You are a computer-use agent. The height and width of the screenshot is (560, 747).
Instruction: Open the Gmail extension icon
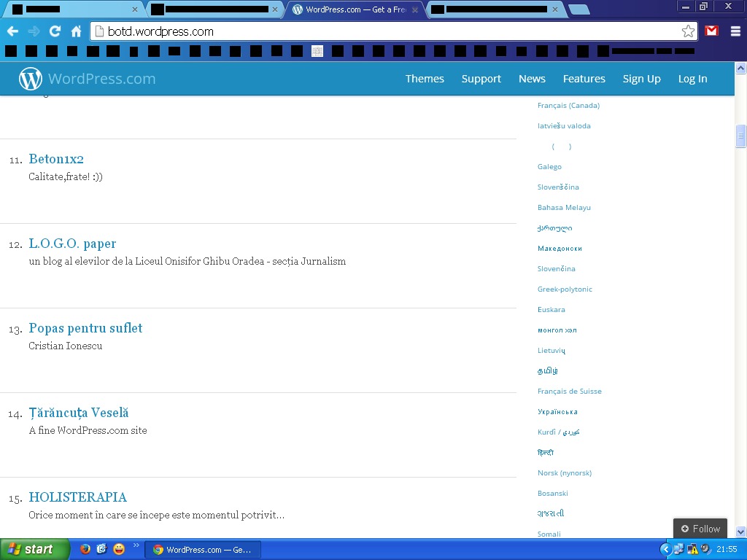pos(712,31)
